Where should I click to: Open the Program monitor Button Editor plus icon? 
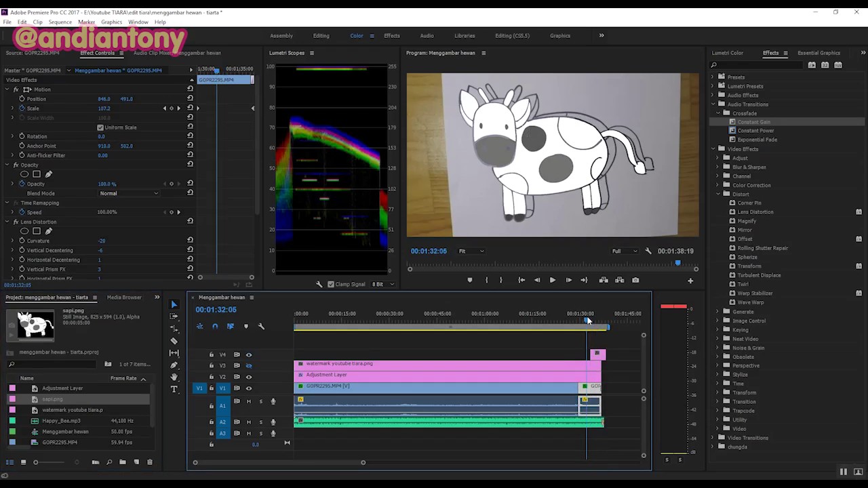point(690,281)
